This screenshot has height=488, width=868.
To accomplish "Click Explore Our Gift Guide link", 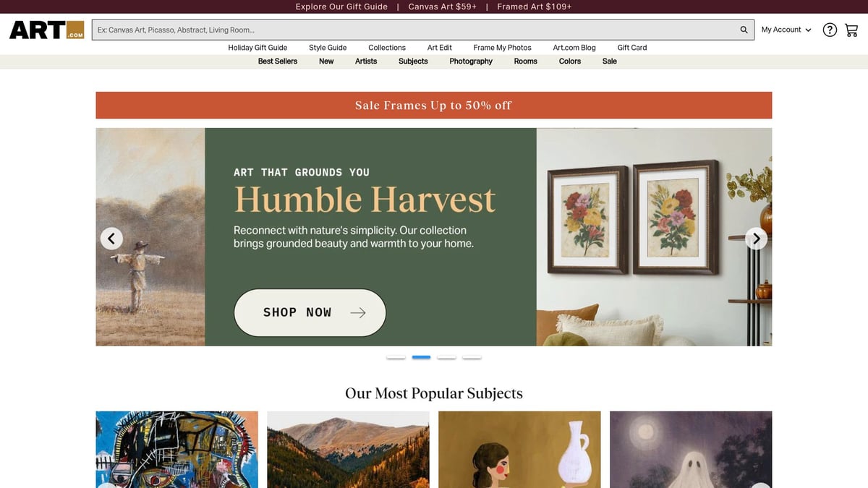I will coord(341,7).
